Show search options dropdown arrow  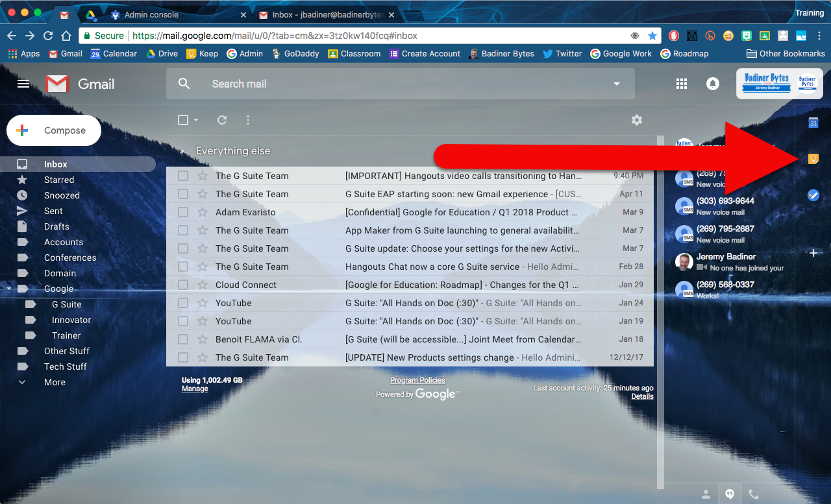coord(617,84)
